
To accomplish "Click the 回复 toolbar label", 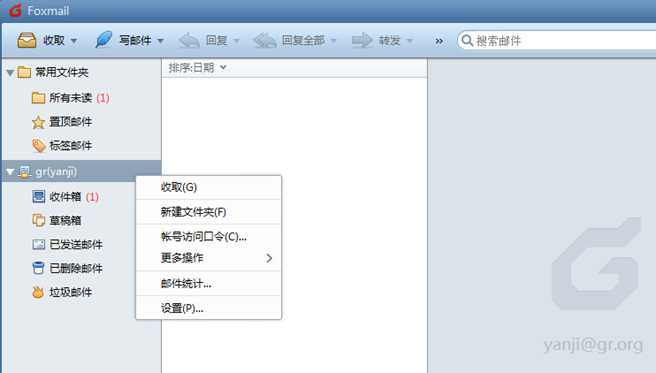I will point(217,41).
